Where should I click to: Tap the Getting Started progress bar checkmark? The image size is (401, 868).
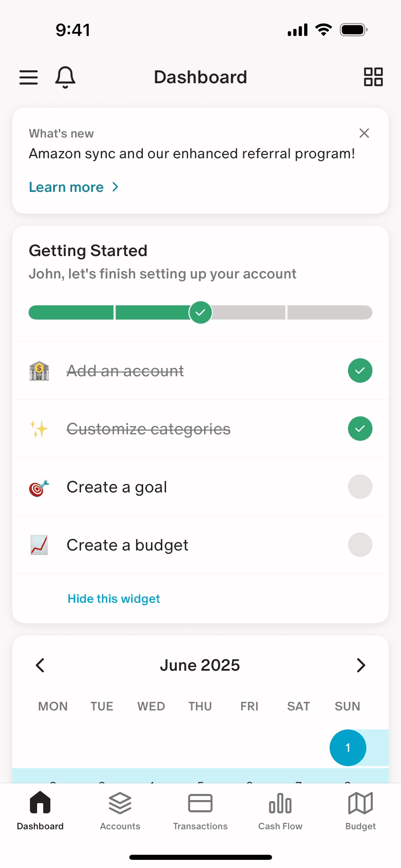pos(201,312)
